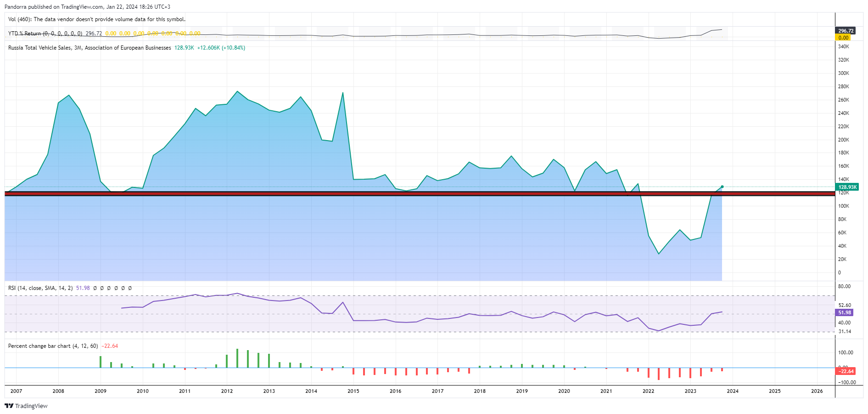Image resolution: width=868 pixels, height=414 pixels.
Task: Click the dark 296.72 axis value label
Action: coord(846,31)
